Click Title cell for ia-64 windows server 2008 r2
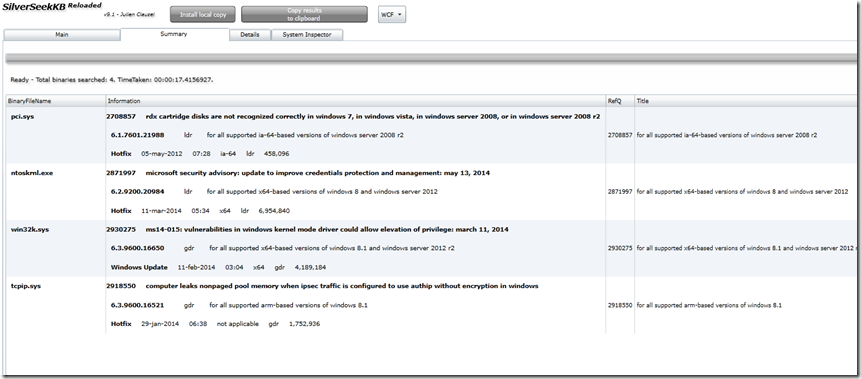This screenshot has height=379, width=861. click(x=726, y=135)
